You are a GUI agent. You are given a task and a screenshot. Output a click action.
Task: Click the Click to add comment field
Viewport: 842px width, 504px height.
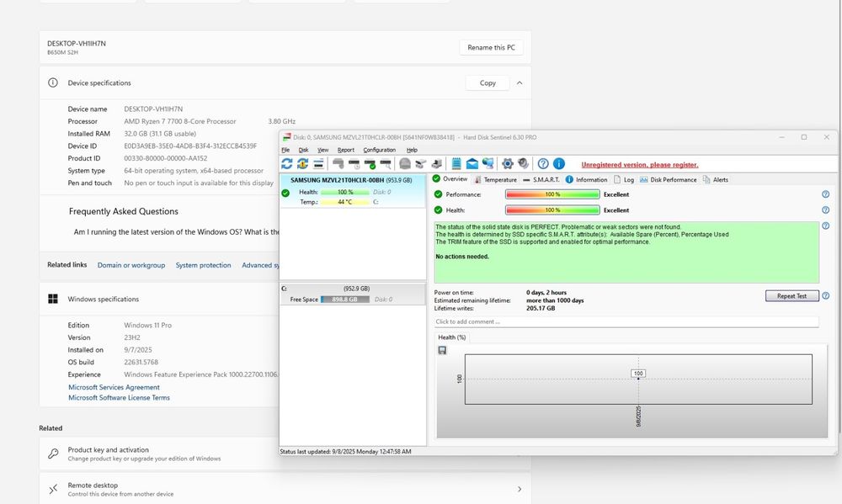(x=626, y=321)
